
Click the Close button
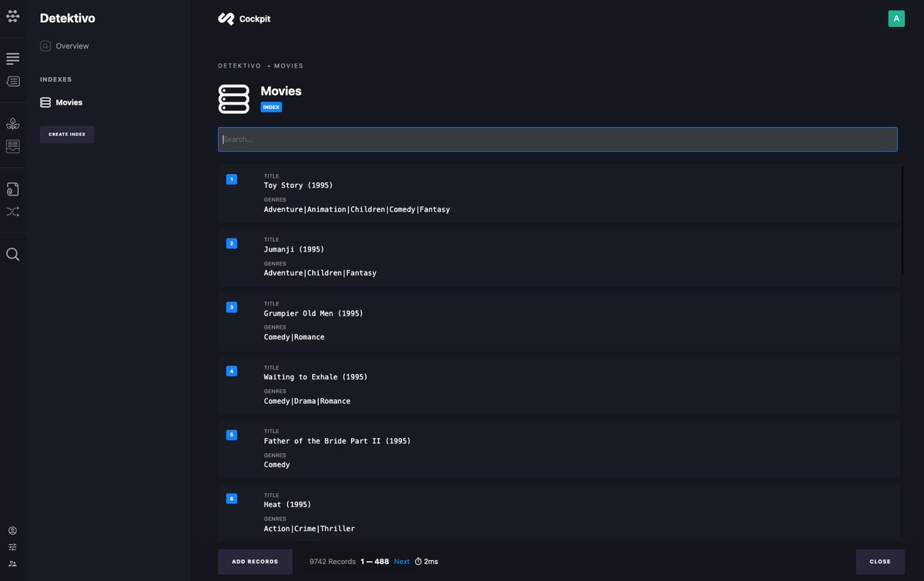880,562
